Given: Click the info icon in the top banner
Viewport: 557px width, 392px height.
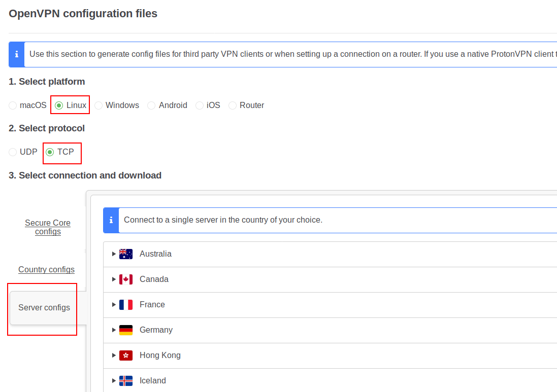Looking at the screenshot, I should pos(17,54).
